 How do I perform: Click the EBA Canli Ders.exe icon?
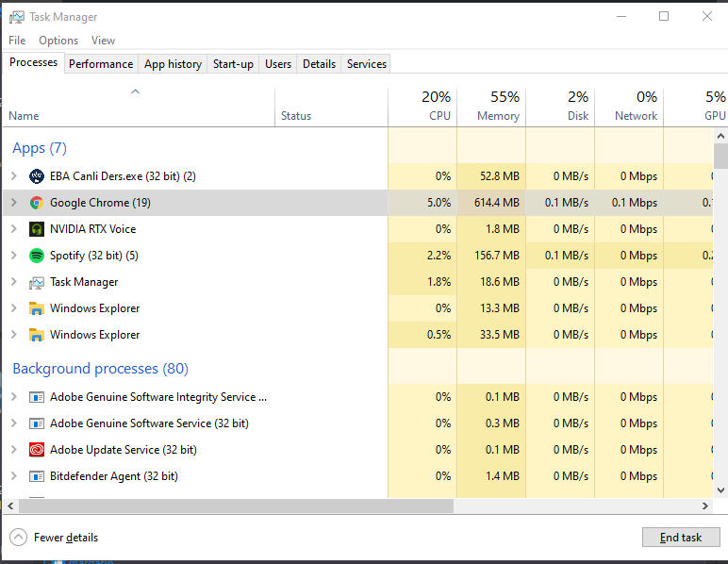click(37, 176)
